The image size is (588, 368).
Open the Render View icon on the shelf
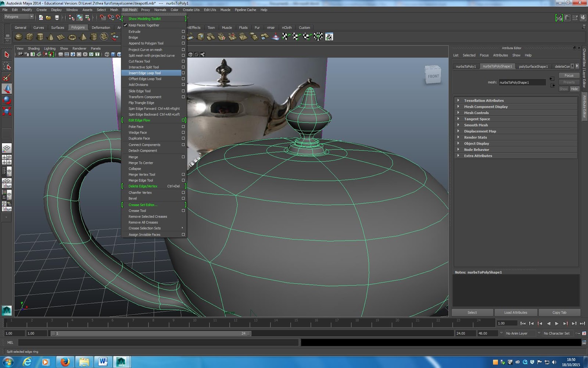pos(329,37)
